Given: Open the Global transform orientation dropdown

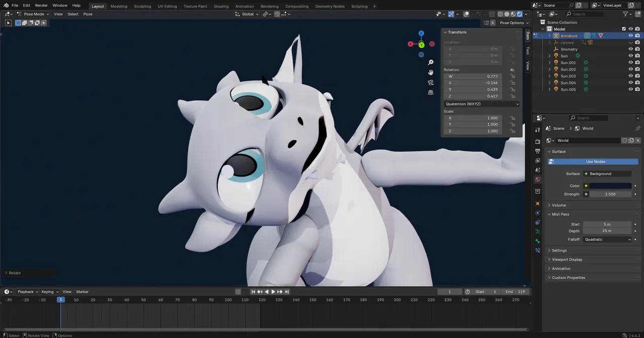Looking at the screenshot, I should coord(247,14).
